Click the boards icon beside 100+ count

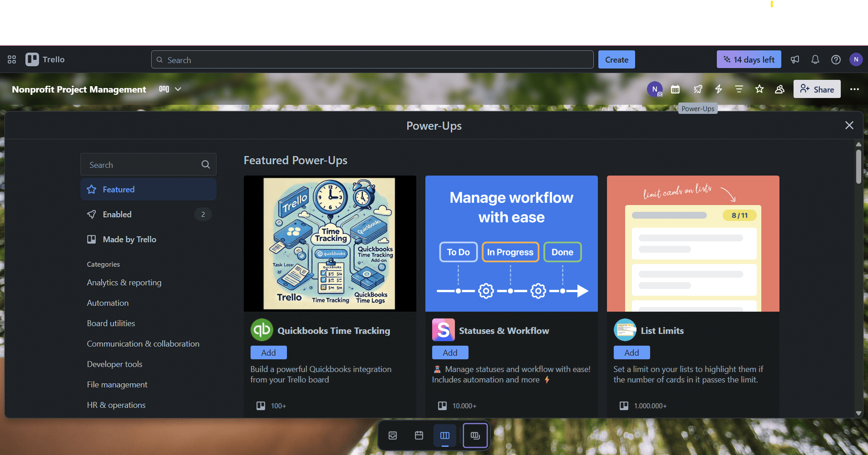pos(261,406)
